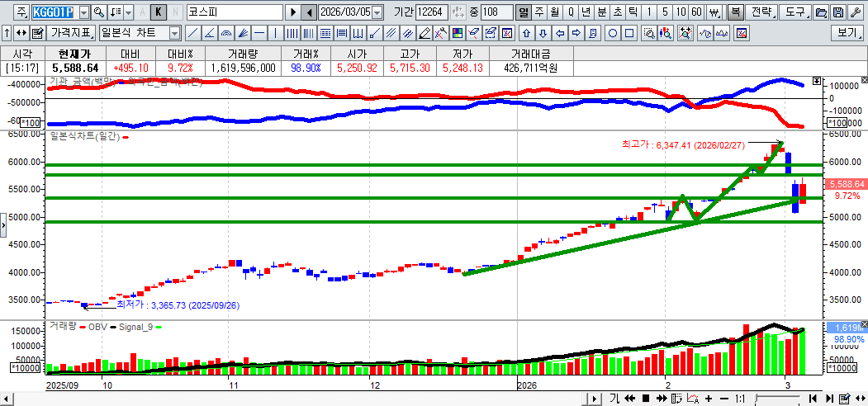Select the circle shape drawing tool
Image resolution: width=868 pixels, height=406 pixels.
pyautogui.click(x=614, y=33)
